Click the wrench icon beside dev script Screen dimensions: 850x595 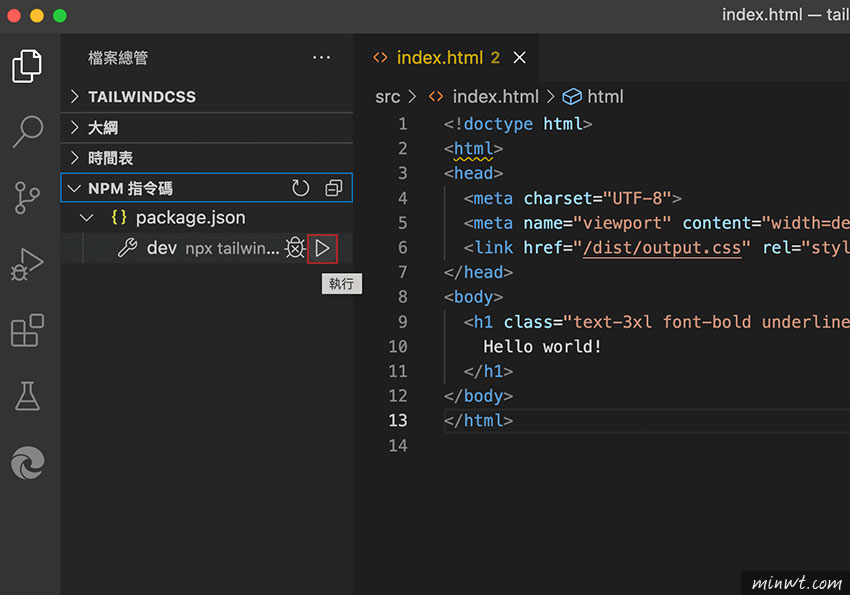[x=127, y=248]
